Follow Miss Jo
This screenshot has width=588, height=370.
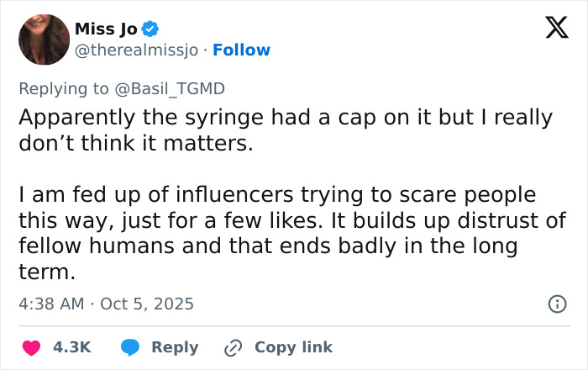(242, 50)
